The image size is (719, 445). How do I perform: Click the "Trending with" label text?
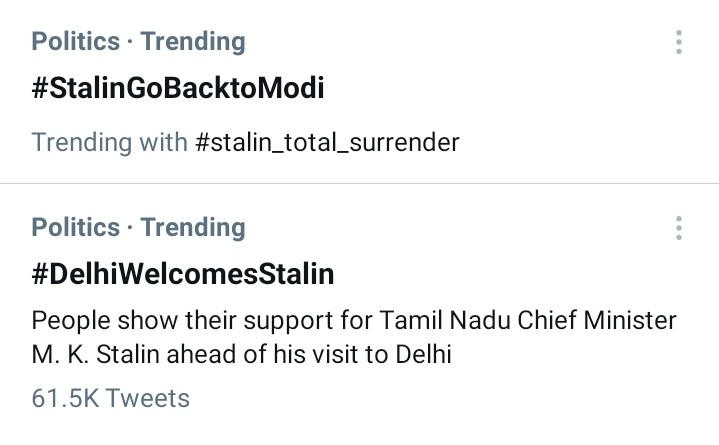[110, 142]
